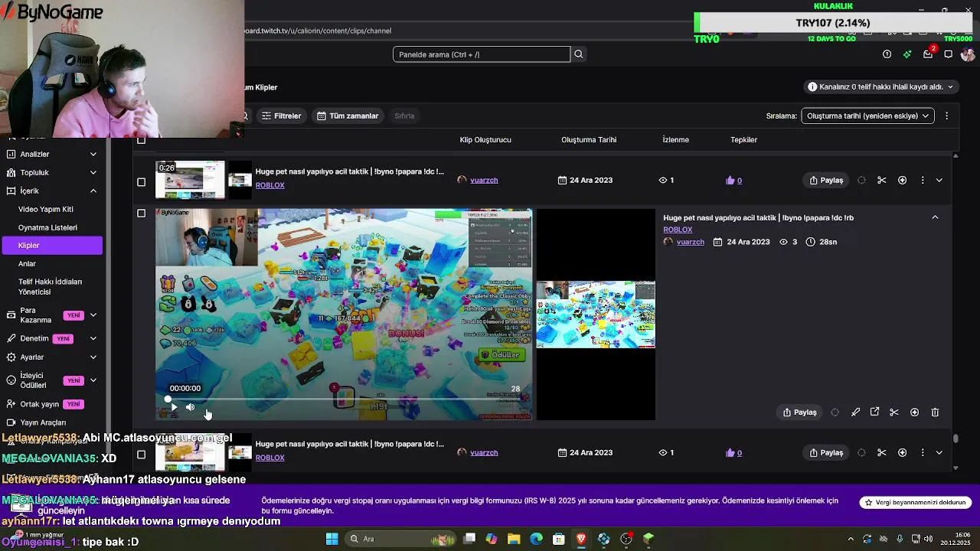Play the clip preview video
This screenshot has width=980, height=551.
174,407
